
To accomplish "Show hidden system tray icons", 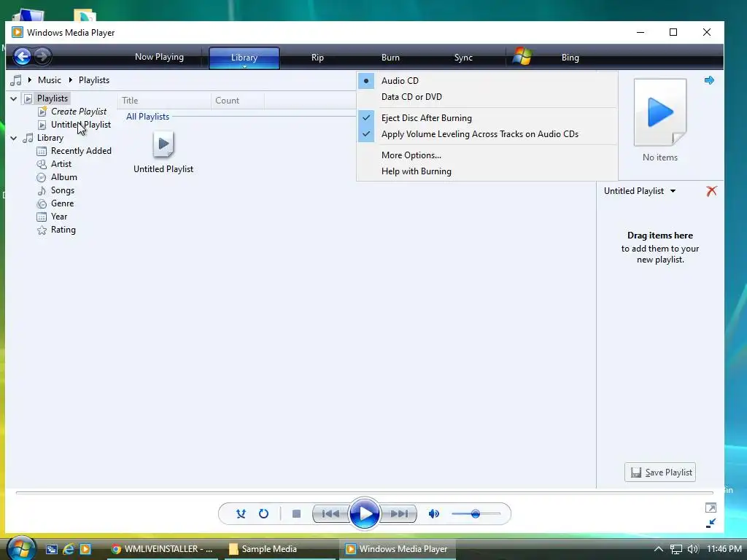I will 659,549.
